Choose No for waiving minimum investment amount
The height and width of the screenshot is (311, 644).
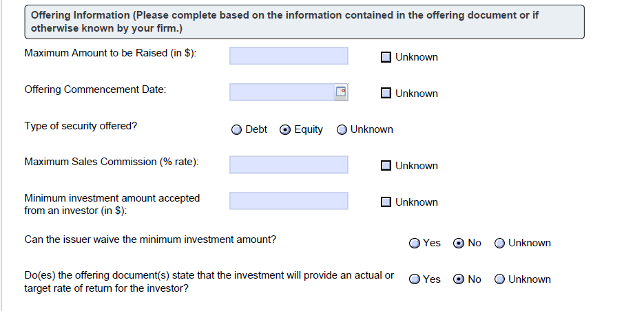(458, 244)
